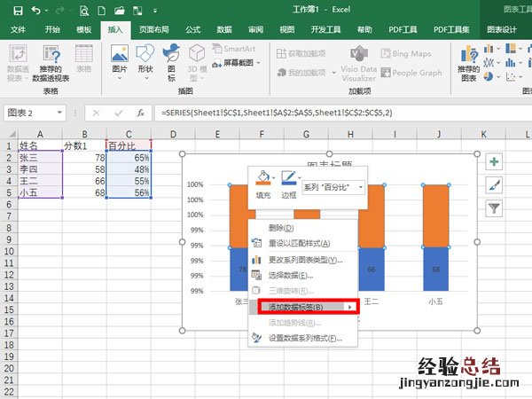Open the Chart Filters funnel button
The height and width of the screenshot is (399, 532).
[495, 208]
